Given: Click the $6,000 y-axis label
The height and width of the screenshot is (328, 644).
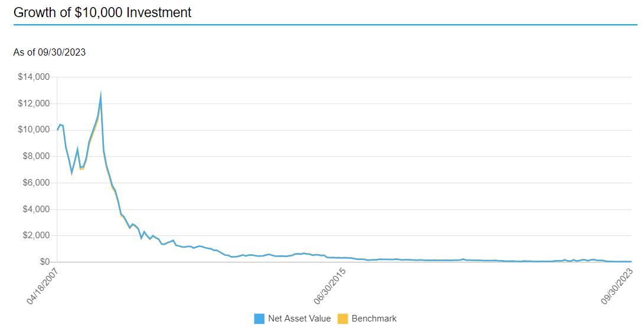Looking at the screenshot, I should 37,183.
